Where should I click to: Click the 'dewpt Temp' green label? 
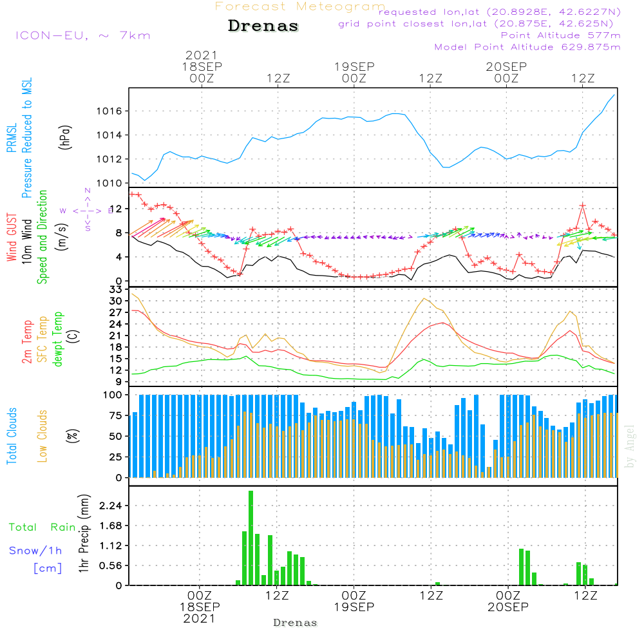[57, 339]
